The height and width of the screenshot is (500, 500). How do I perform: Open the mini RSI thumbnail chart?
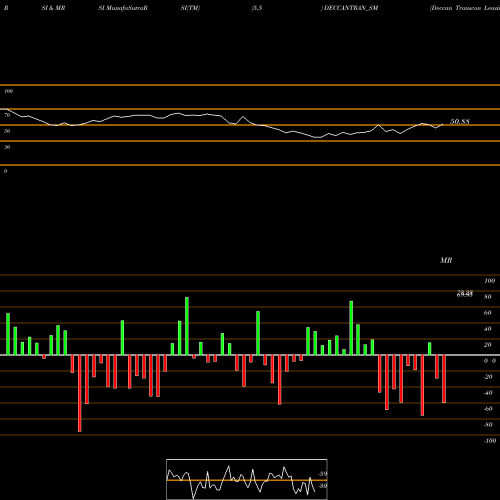(x=247, y=479)
